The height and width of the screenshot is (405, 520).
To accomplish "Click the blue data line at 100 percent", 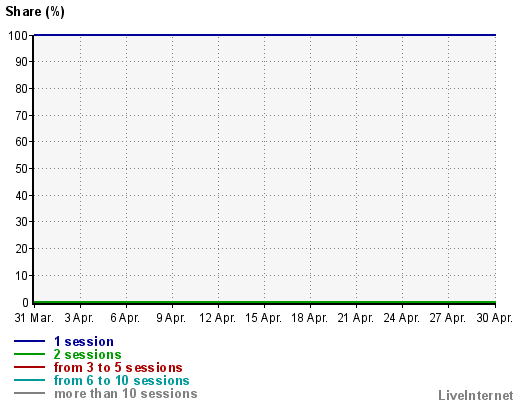I will pyautogui.click(x=265, y=35).
